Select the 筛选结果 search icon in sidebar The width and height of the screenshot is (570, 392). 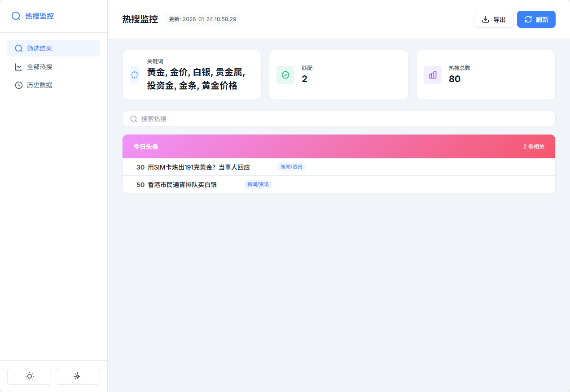click(18, 48)
